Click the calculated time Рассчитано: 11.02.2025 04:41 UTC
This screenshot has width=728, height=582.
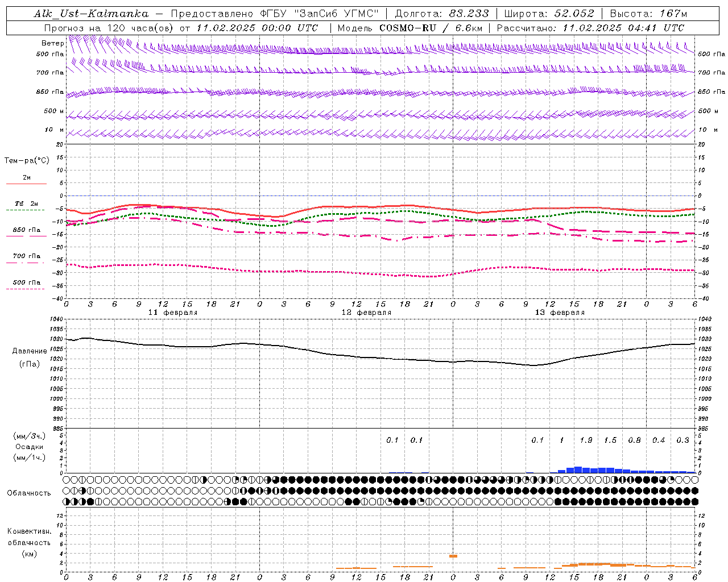(x=590, y=28)
